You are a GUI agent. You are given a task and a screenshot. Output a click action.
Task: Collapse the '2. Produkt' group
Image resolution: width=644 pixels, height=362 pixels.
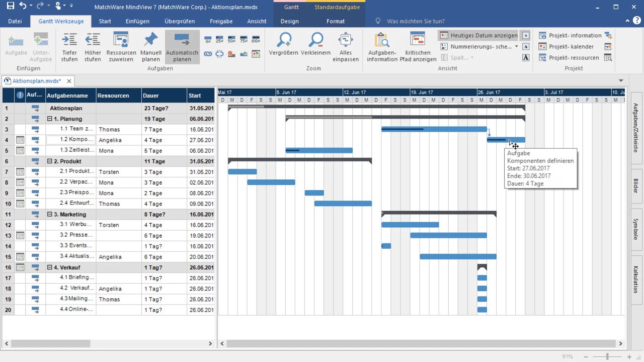click(50, 161)
